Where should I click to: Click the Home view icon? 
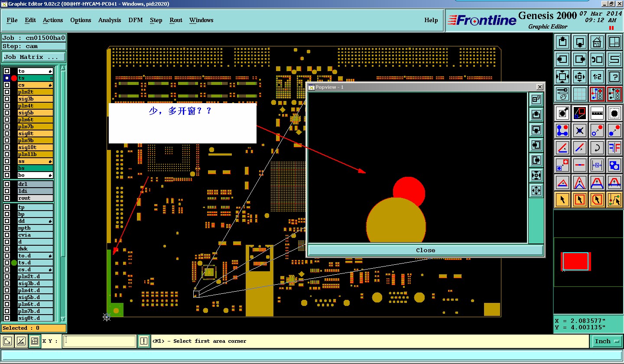pos(597,42)
